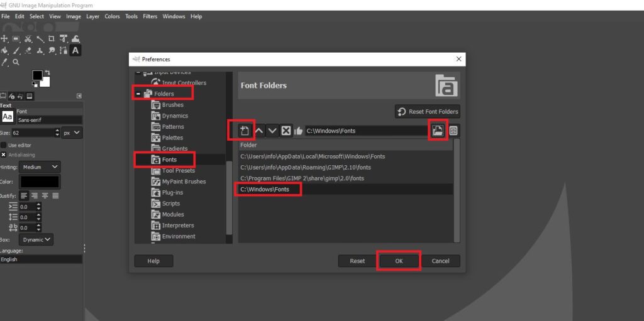Image resolution: width=644 pixels, height=321 pixels.
Task: Select the GIMP 2\share\gimp\2.0\fonts folder row
Action: pos(345,178)
